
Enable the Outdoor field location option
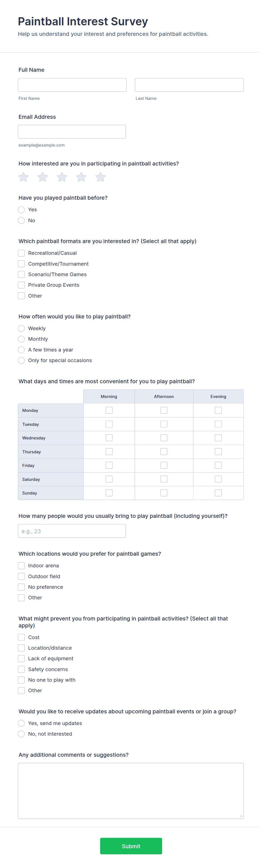click(x=21, y=576)
